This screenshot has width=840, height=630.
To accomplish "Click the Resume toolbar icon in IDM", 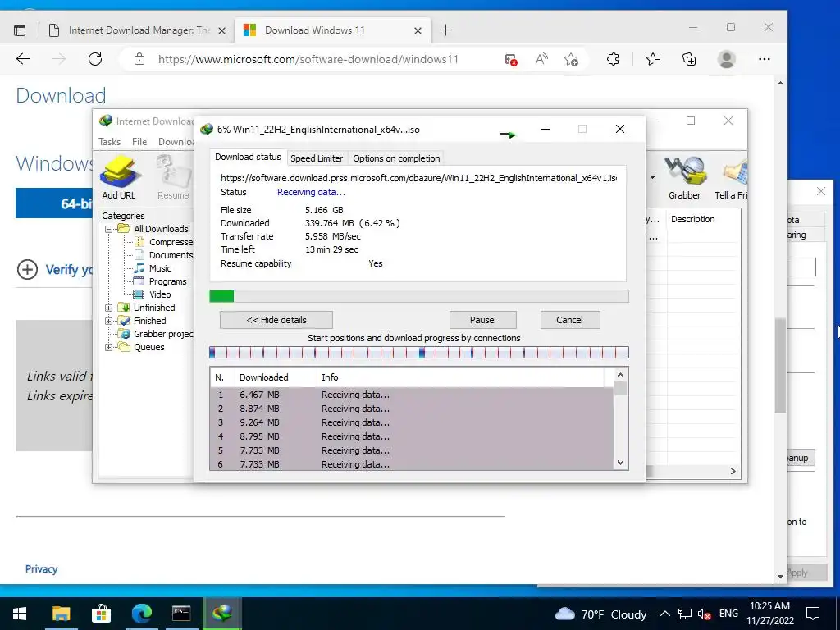I will pos(173,177).
